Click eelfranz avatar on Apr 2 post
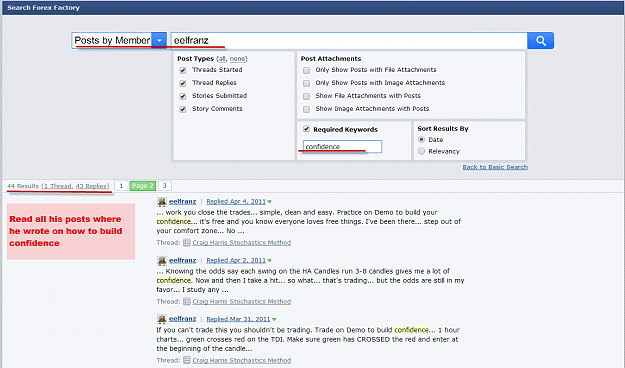The image size is (625, 368). 161,261
